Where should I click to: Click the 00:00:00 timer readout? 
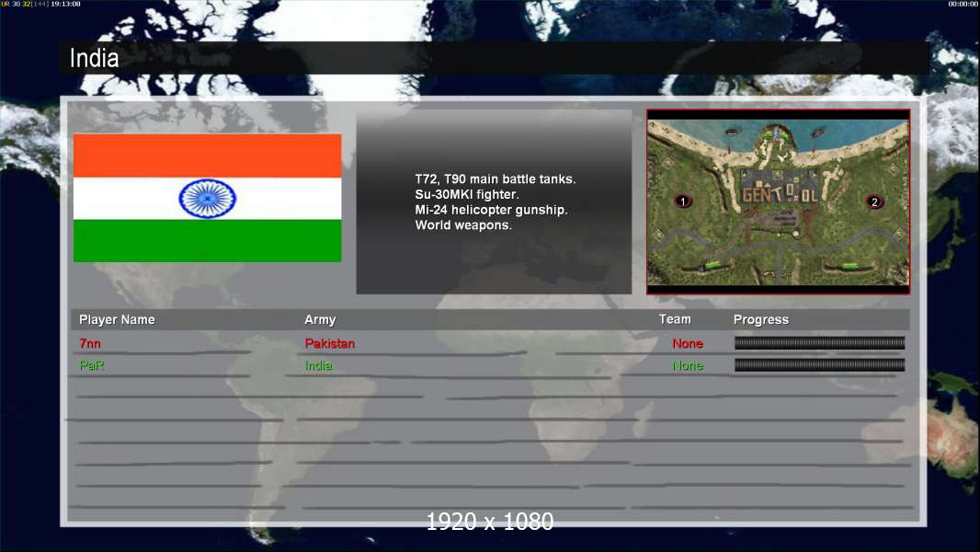pos(963,4)
